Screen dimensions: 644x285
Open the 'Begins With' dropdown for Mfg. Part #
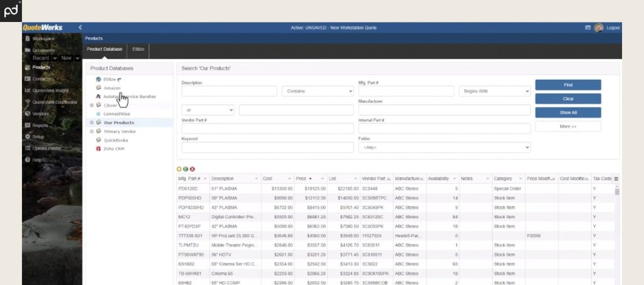click(494, 91)
